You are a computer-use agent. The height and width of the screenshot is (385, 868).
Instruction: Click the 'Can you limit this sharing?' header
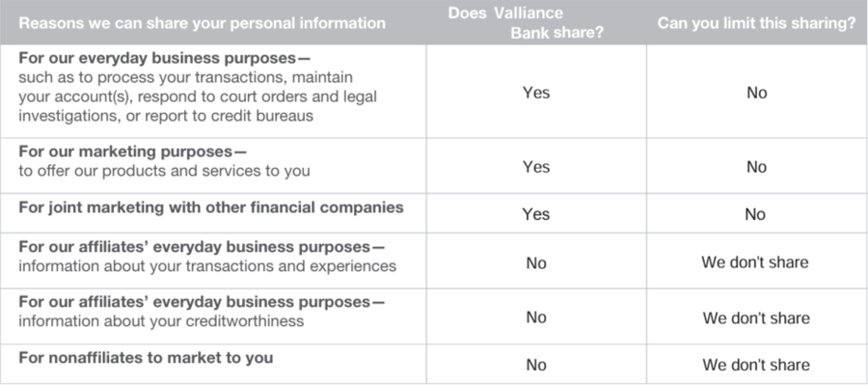tap(757, 24)
